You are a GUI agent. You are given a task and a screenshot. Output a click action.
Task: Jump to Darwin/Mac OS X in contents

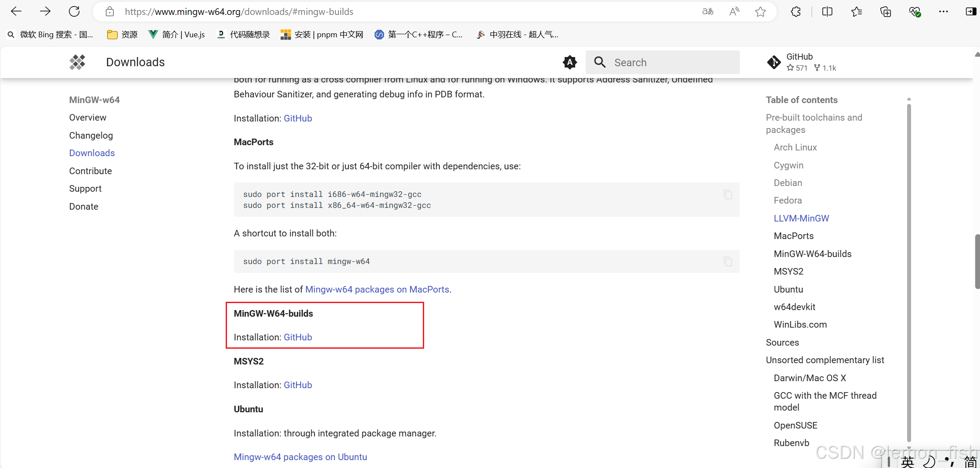pyautogui.click(x=810, y=378)
